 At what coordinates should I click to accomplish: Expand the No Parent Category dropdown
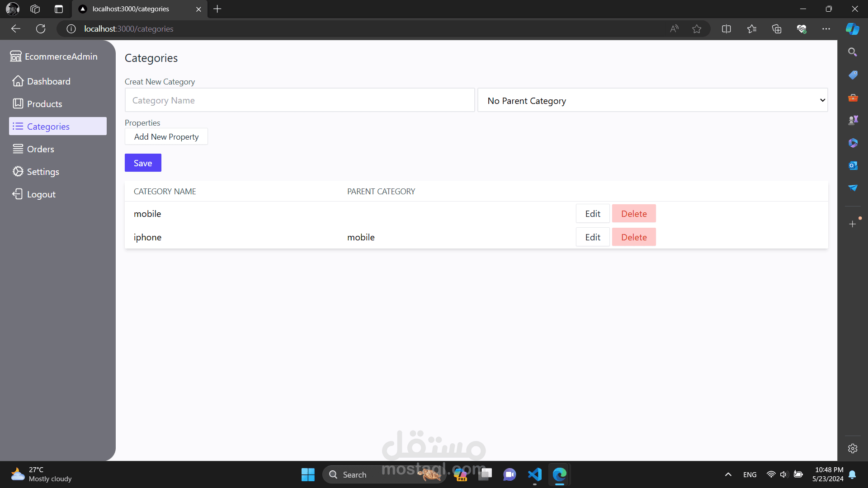652,100
